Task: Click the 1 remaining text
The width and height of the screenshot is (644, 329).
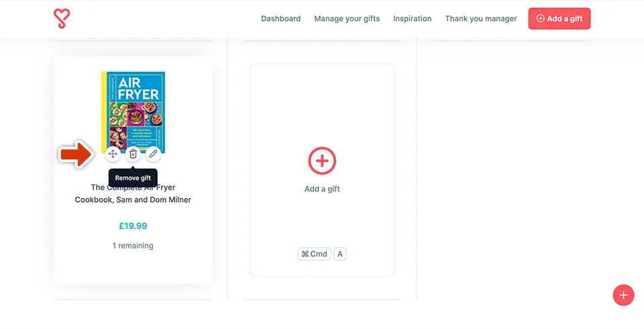Action: click(133, 246)
